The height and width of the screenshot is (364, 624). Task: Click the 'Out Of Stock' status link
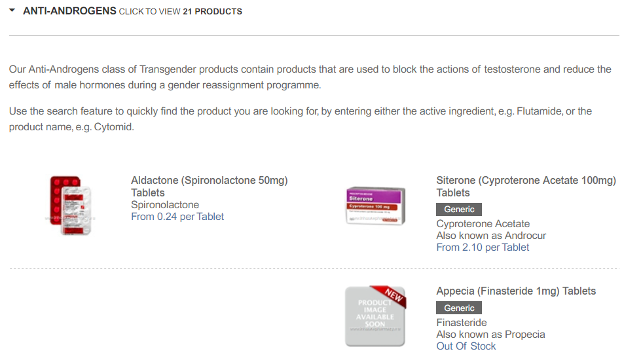pos(466,346)
